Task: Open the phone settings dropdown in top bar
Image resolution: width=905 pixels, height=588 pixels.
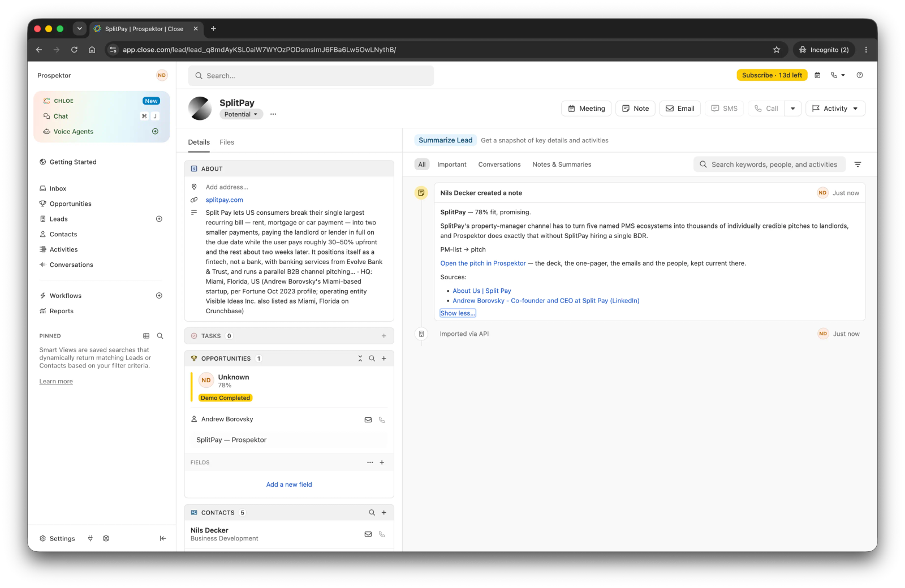Action: (x=838, y=75)
